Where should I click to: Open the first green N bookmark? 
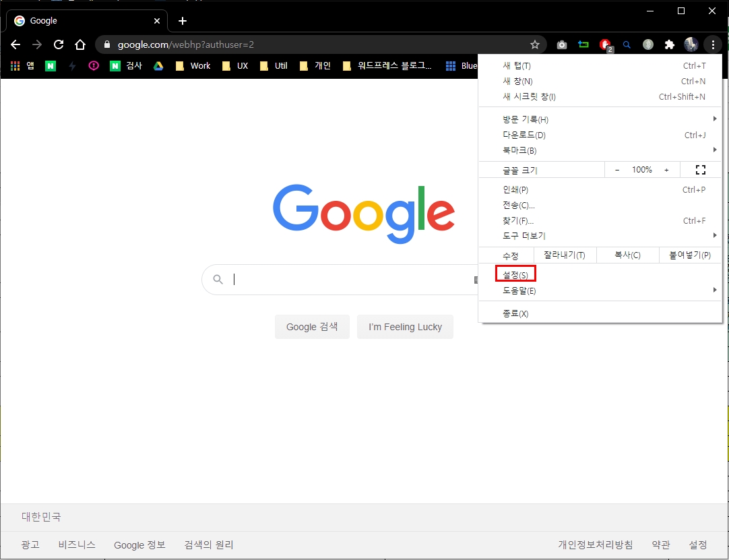point(51,66)
